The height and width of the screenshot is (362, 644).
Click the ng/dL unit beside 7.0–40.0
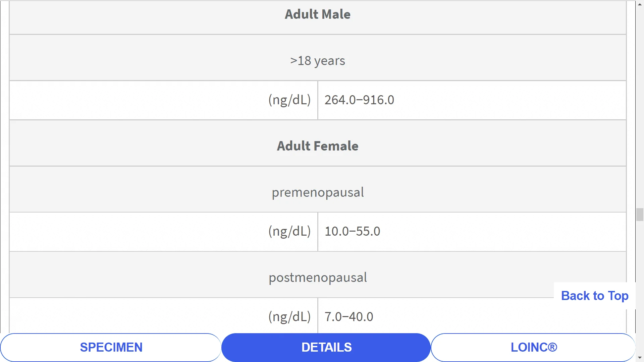pyautogui.click(x=289, y=317)
